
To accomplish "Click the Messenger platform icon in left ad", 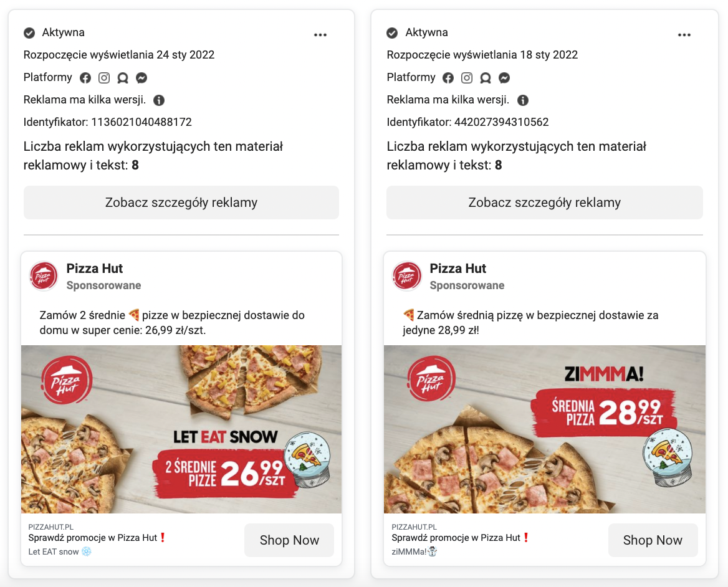I will point(141,78).
